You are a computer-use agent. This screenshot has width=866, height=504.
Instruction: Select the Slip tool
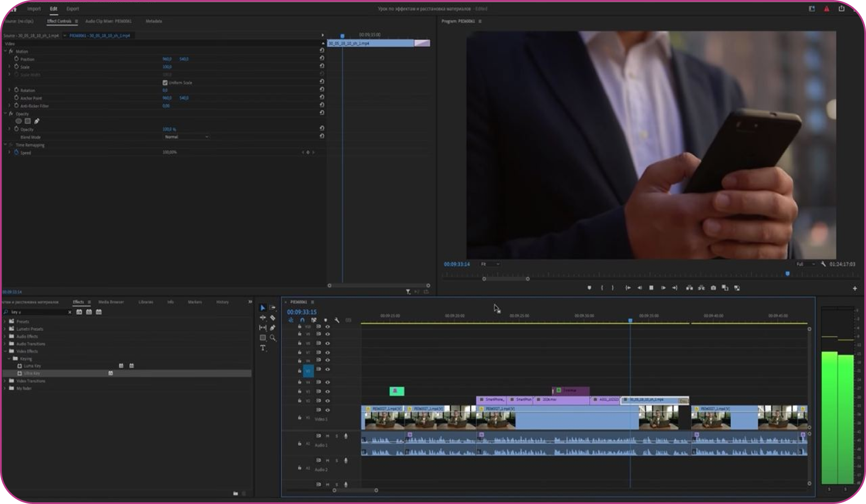click(263, 328)
